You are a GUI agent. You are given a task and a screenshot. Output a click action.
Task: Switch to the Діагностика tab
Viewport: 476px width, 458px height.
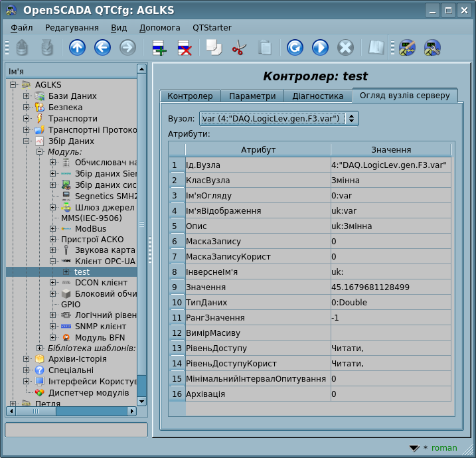[318, 96]
